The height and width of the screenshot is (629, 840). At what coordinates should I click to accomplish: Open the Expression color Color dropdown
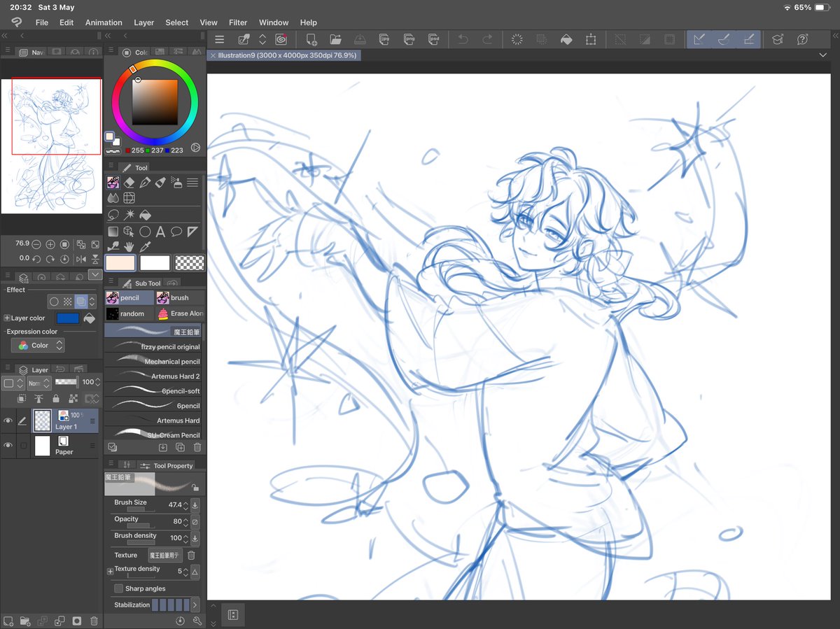click(38, 346)
